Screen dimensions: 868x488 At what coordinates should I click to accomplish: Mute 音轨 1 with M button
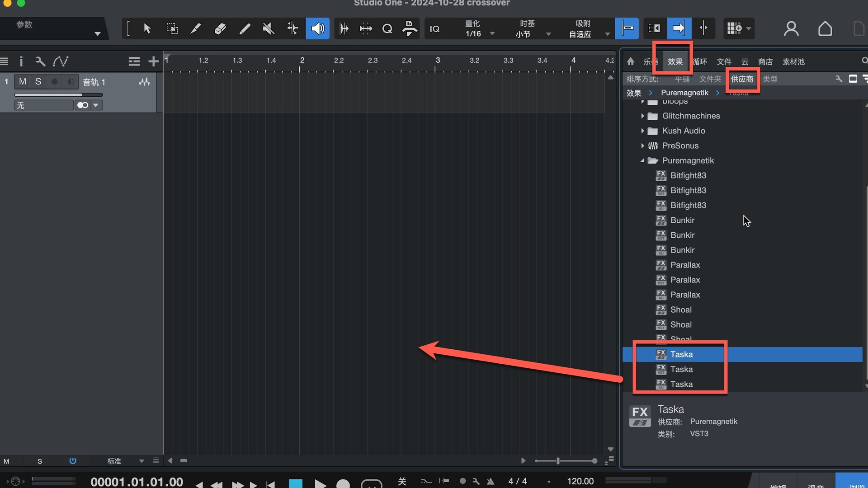(x=23, y=81)
